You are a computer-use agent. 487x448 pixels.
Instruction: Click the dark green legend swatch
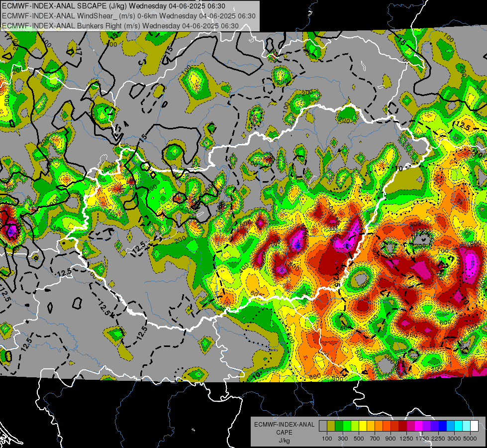coord(339,426)
